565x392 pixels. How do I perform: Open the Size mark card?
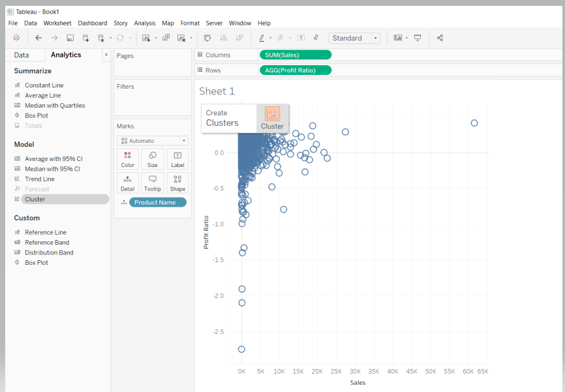click(152, 159)
